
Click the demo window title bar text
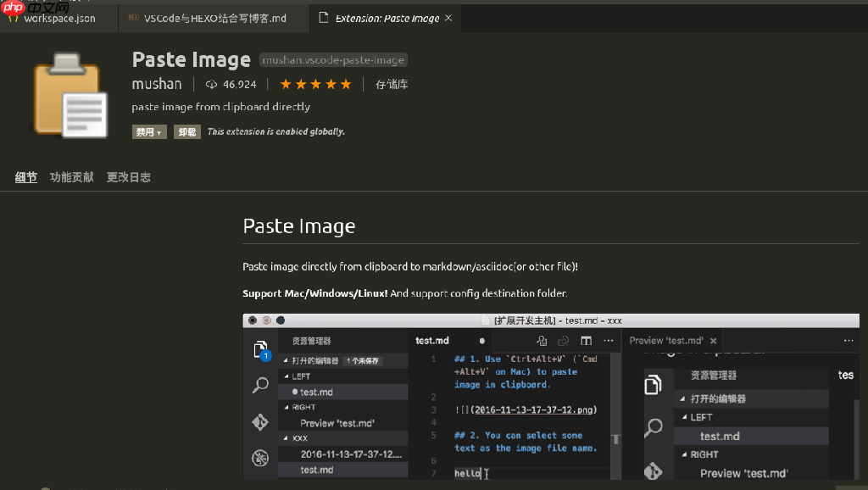(558, 320)
